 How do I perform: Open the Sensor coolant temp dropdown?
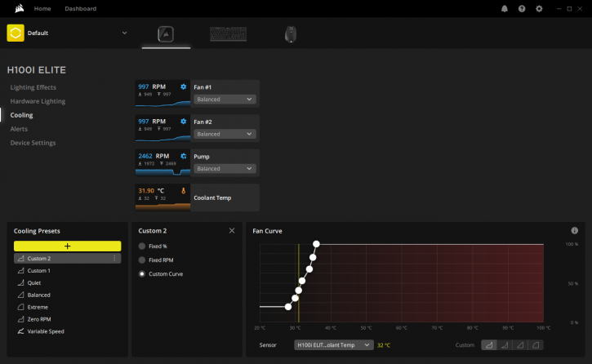(334, 344)
